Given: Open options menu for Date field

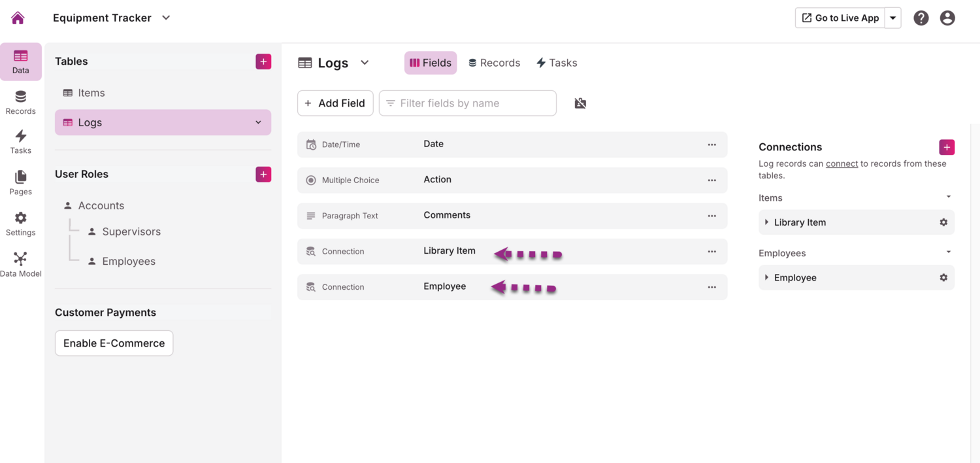Looking at the screenshot, I should coord(712,145).
